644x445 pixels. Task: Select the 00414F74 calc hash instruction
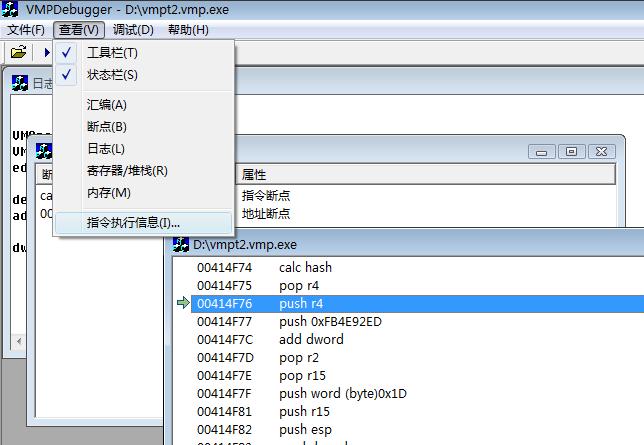[417, 267]
